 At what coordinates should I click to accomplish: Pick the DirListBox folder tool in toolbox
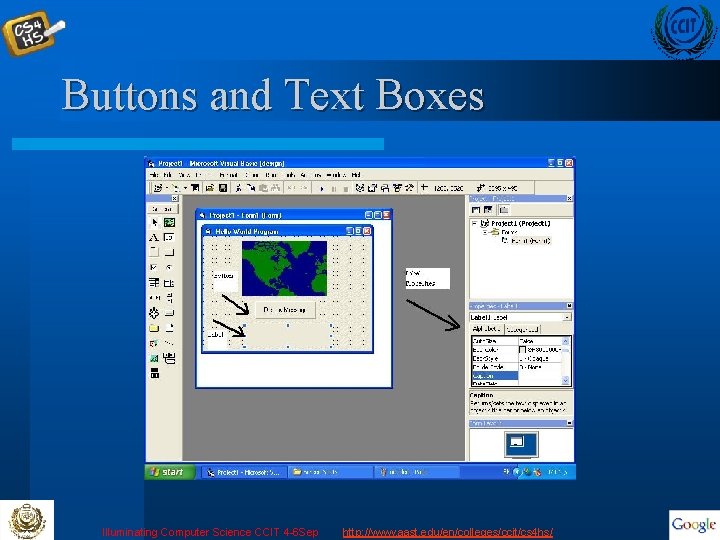point(154,328)
